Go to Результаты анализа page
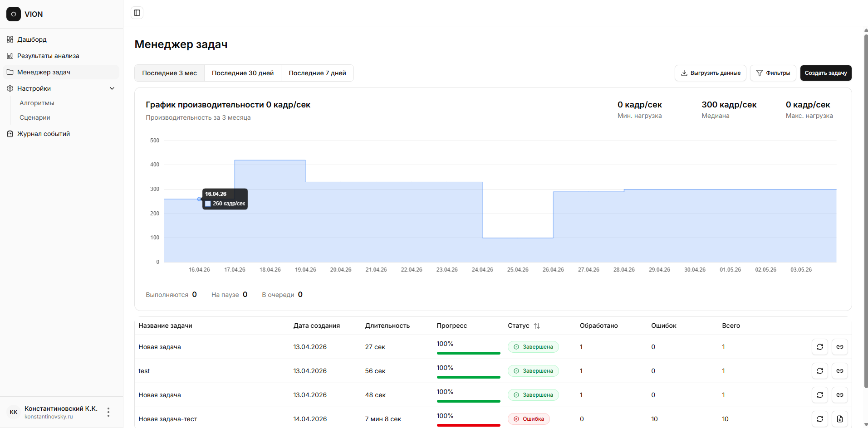Screen dimensions: 868x428 (x=48, y=56)
